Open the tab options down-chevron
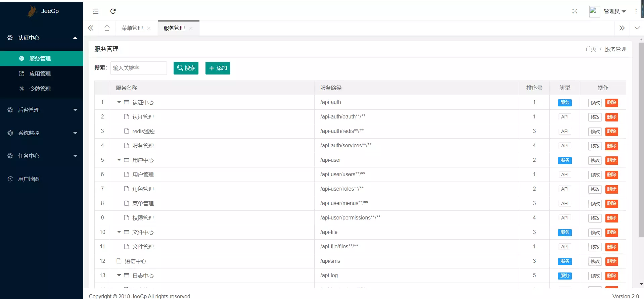644x299 pixels. point(637,28)
